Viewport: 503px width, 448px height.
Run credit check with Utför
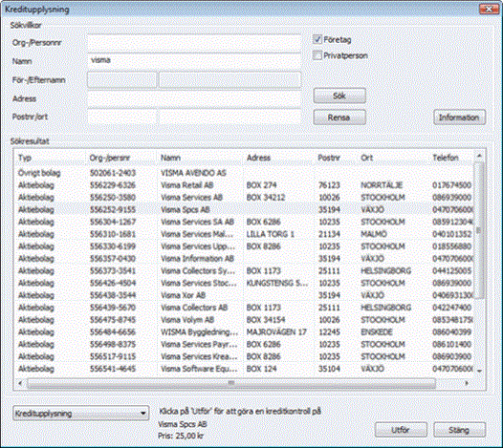pyautogui.click(x=401, y=430)
